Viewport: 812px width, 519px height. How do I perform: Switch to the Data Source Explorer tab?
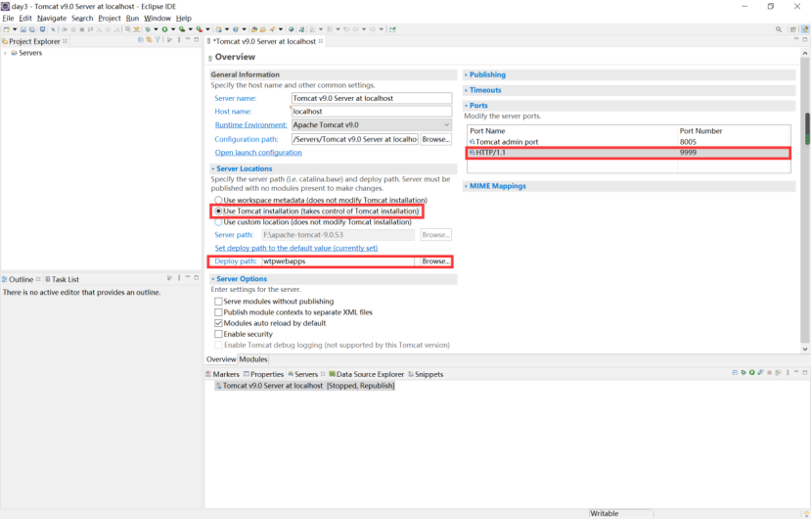click(366, 374)
